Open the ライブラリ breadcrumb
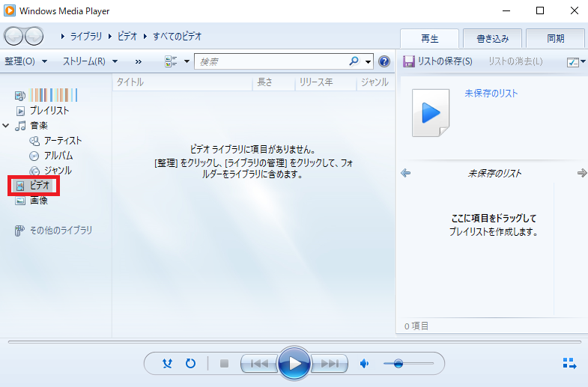Image resolution: width=588 pixels, height=387 pixels. point(86,37)
